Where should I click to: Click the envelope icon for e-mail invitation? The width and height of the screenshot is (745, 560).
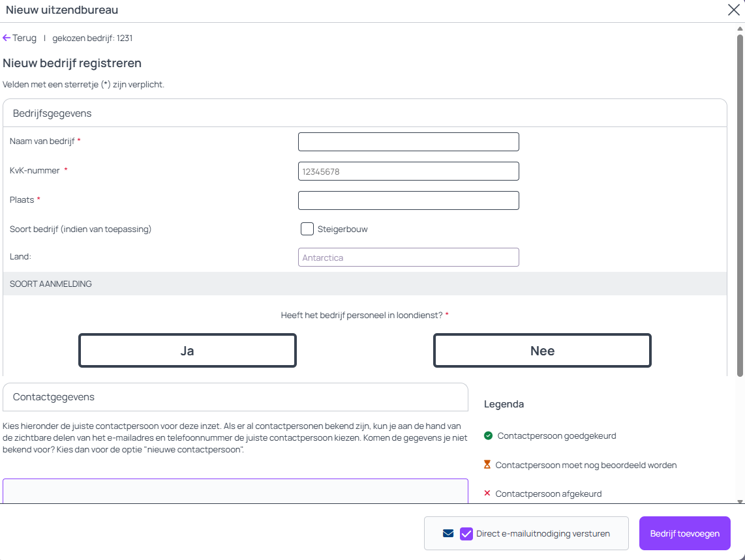pos(448,533)
